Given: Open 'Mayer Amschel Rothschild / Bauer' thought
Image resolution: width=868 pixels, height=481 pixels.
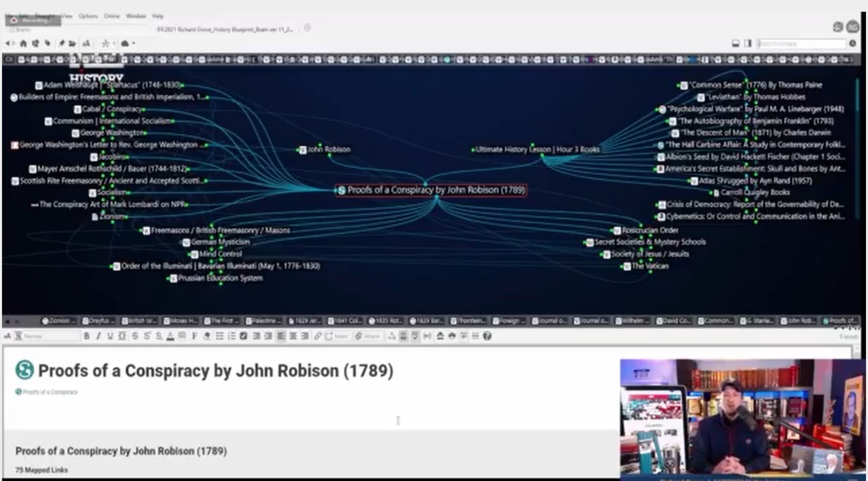Looking at the screenshot, I should tap(109, 169).
